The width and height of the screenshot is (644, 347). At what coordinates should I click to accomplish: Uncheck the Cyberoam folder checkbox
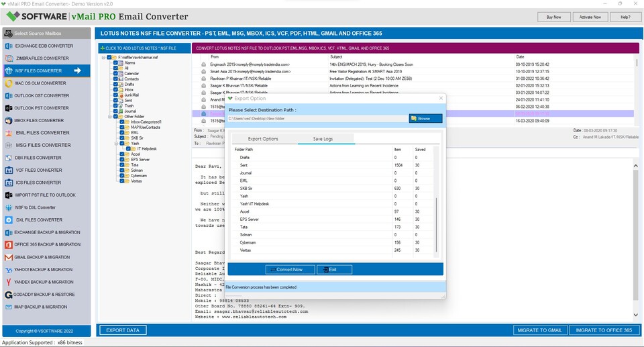pos(122,176)
